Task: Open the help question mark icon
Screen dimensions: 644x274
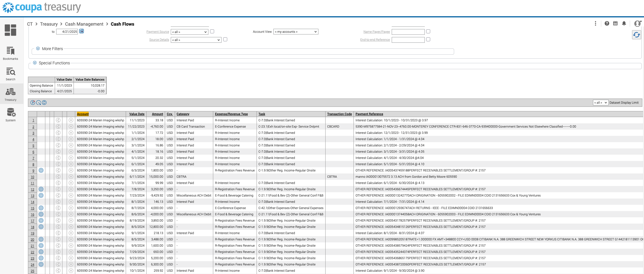Action: click(607, 23)
